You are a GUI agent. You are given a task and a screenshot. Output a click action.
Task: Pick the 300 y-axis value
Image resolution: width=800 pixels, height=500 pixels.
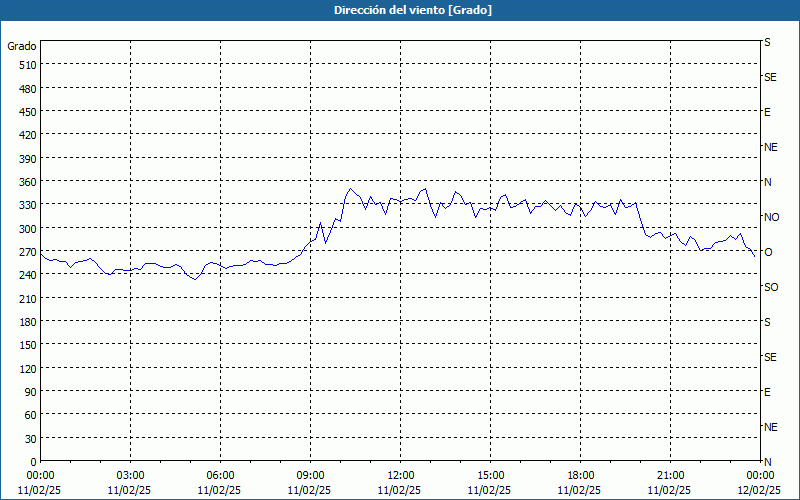tap(29, 229)
